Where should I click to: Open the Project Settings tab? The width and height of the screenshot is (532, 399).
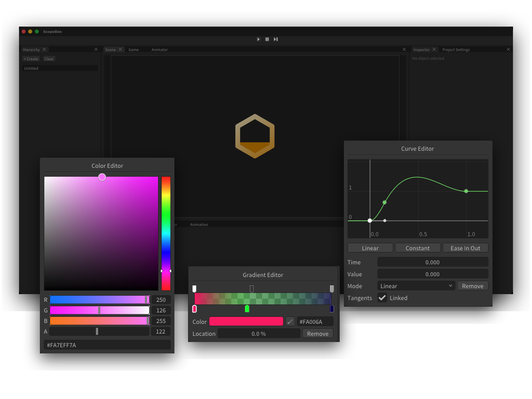456,50
